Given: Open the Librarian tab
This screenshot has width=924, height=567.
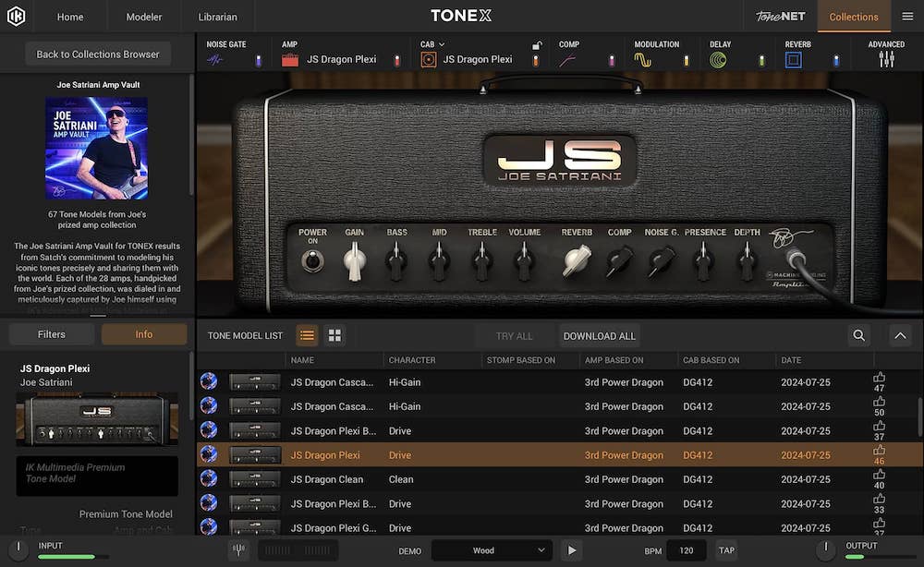Looking at the screenshot, I should [216, 16].
